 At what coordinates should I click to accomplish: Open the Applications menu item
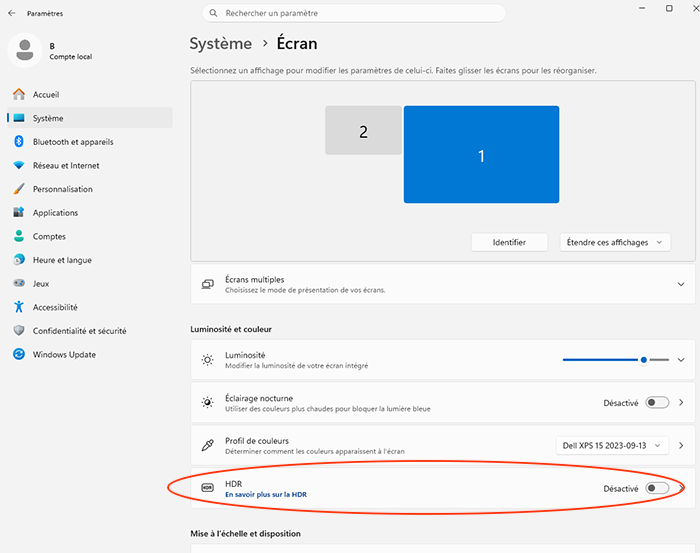90,212
